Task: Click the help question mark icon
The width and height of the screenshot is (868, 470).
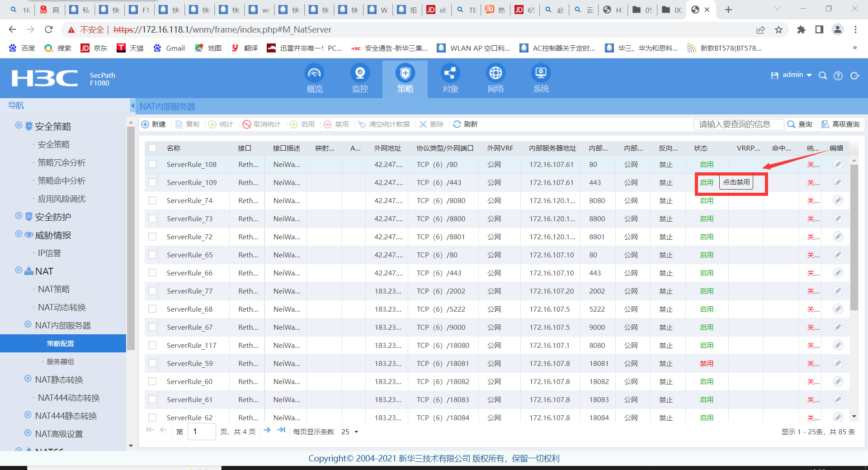Action: 838,76
